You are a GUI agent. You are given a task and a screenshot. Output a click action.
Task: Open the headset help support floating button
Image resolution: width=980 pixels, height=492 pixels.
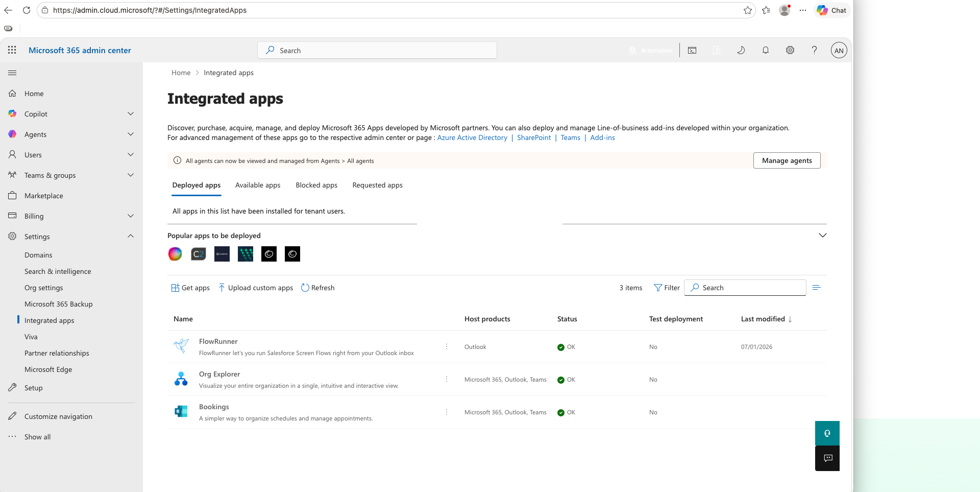click(827, 433)
